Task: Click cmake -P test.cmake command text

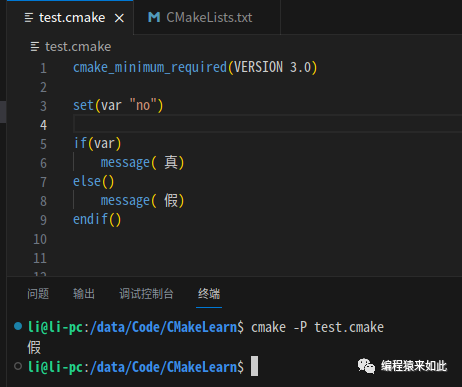Action: click(x=317, y=327)
